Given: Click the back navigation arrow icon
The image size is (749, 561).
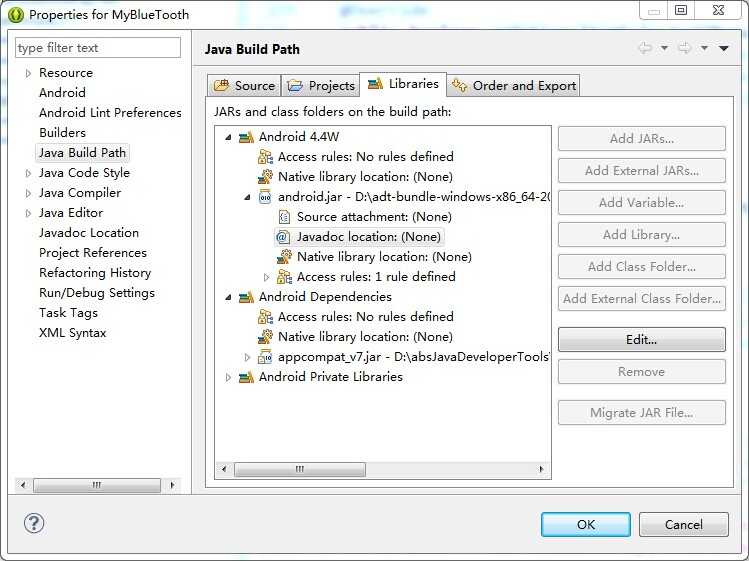Looking at the screenshot, I should click(x=645, y=48).
